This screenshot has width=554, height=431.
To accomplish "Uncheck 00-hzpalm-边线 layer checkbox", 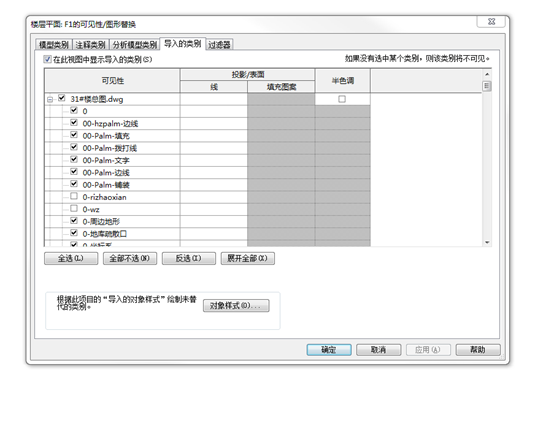I will (x=74, y=123).
